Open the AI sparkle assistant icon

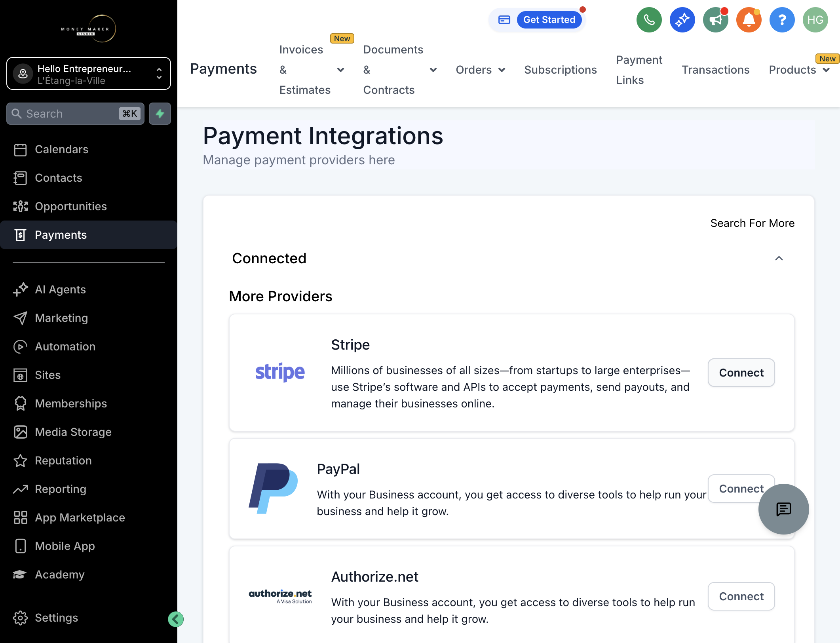pyautogui.click(x=682, y=20)
